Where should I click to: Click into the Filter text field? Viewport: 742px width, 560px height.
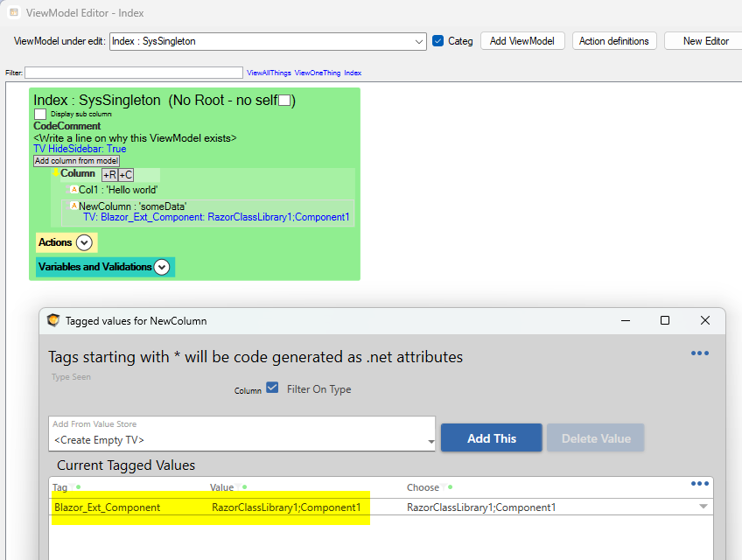click(x=133, y=73)
